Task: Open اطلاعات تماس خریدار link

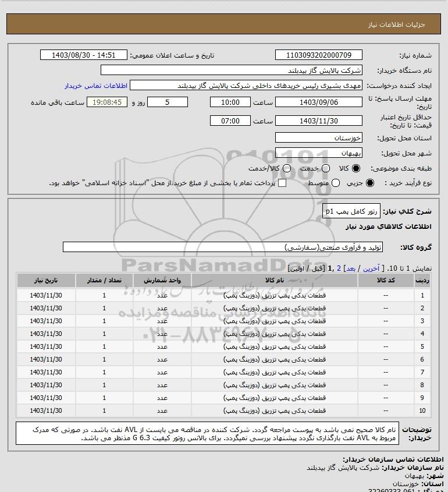Action: pos(96,86)
